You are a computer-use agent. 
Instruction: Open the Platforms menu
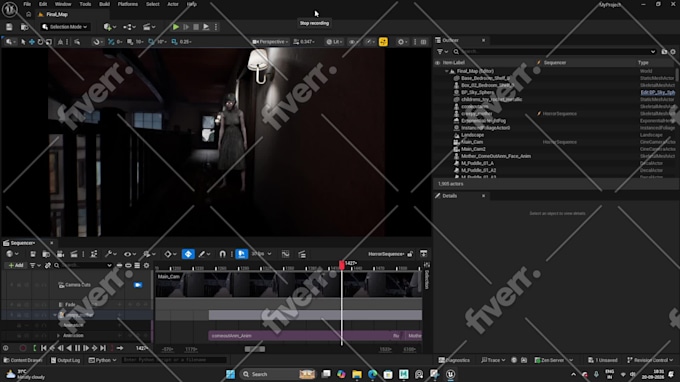click(128, 4)
